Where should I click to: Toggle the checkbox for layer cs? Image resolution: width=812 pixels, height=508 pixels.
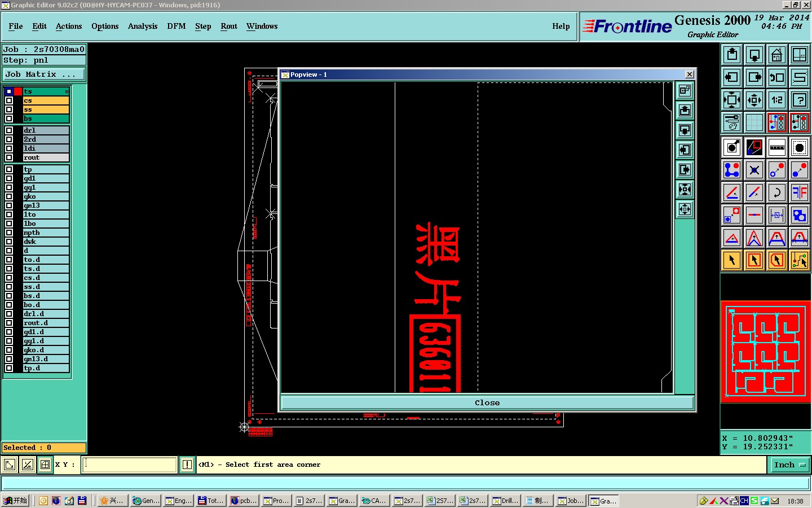pyautogui.click(x=9, y=100)
